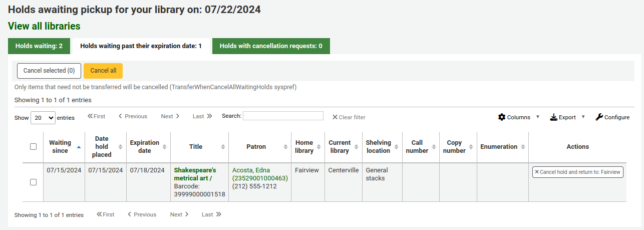This screenshot has width=644, height=230.
Task: Open the Show entries count dropdown
Action: click(x=43, y=118)
